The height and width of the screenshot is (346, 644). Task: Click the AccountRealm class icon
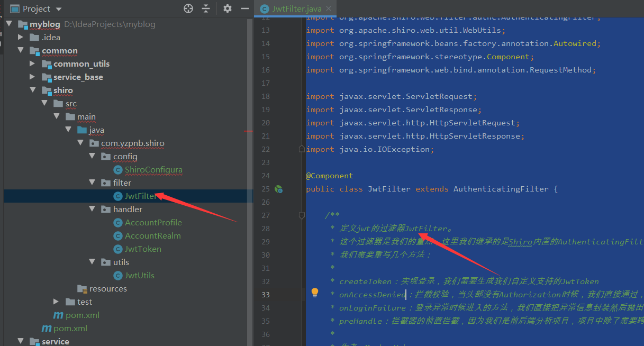pos(117,235)
